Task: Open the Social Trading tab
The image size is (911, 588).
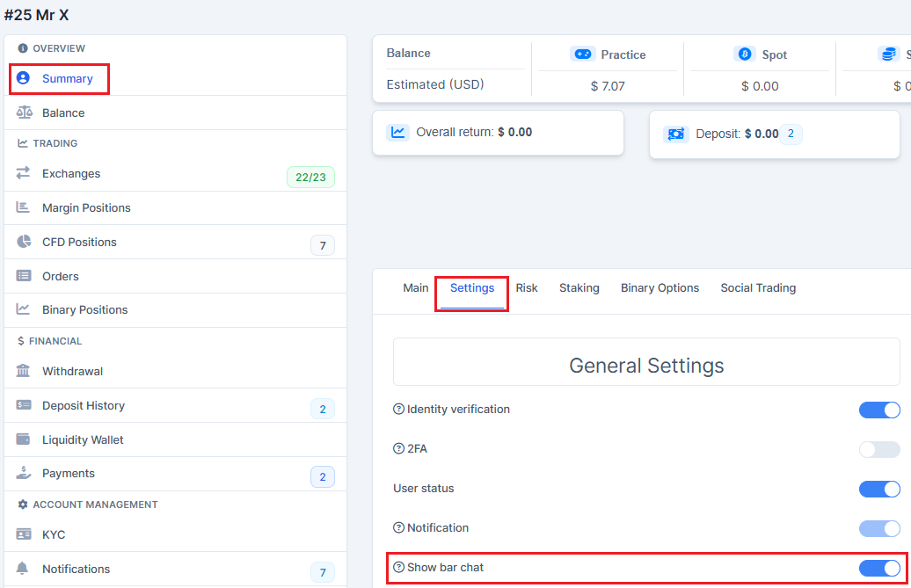Action: coord(758,288)
